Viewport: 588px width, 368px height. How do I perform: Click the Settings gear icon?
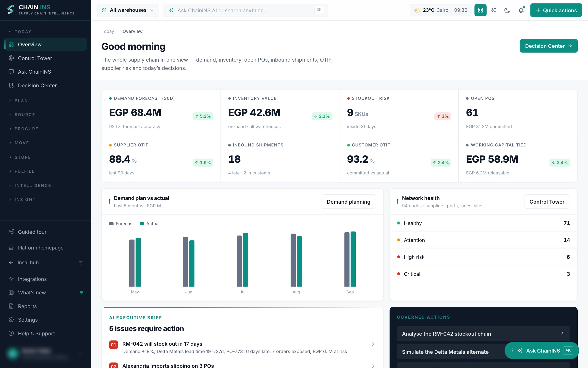(11, 320)
